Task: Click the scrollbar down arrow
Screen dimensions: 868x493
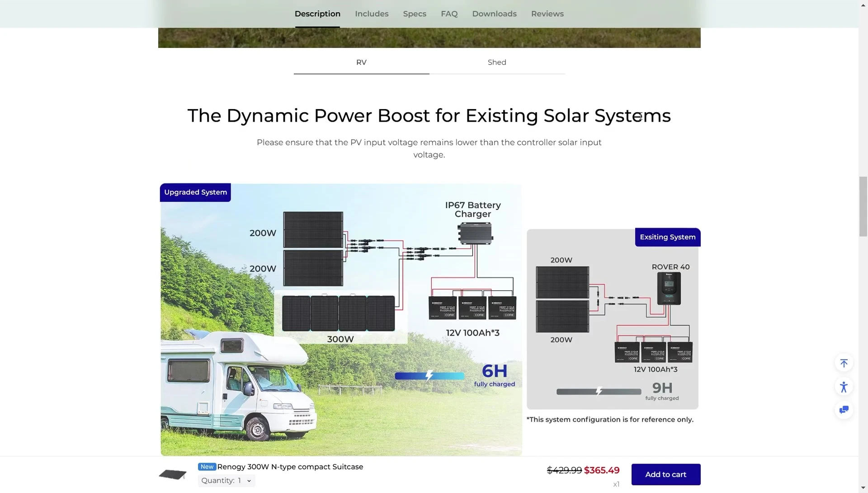Action: point(863,488)
